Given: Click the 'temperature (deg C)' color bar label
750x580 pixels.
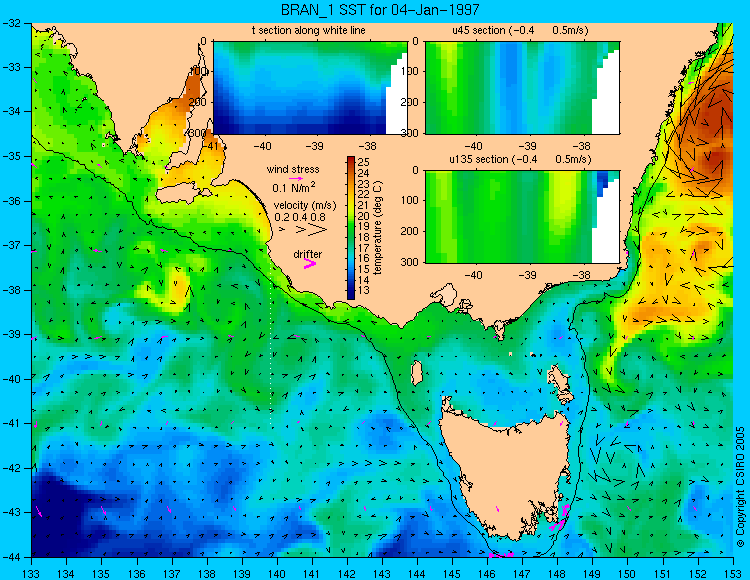Looking at the screenshot, I should coord(378,228).
